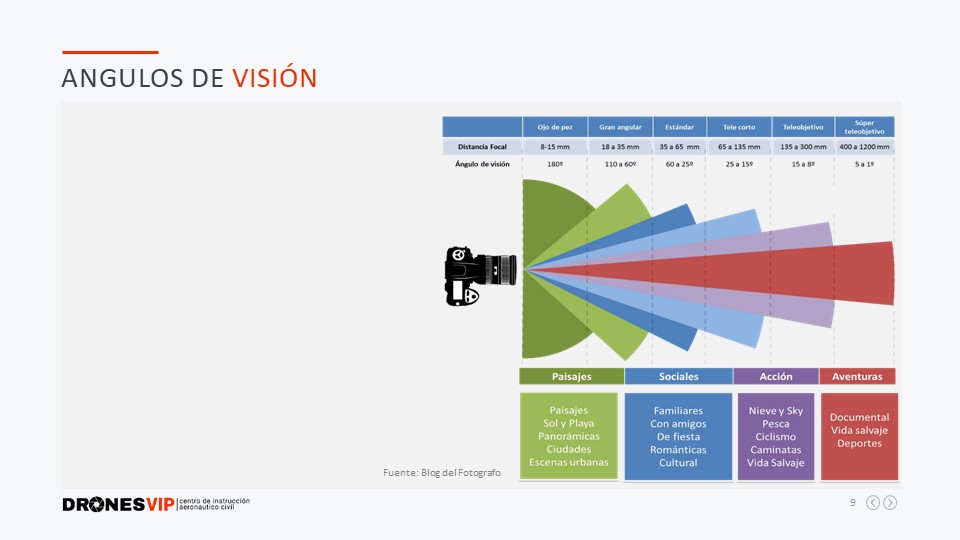
Task: Click the green 'Paisajes' category label
Action: (571, 377)
